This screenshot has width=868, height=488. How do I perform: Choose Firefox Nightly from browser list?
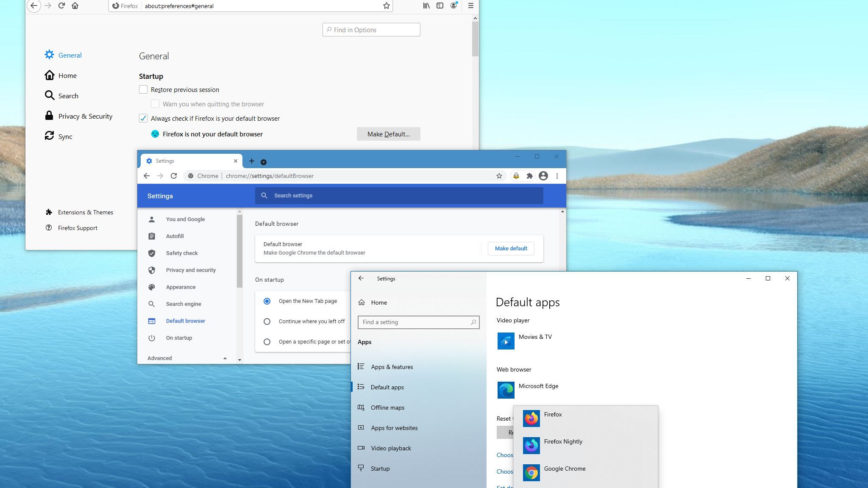(563, 442)
